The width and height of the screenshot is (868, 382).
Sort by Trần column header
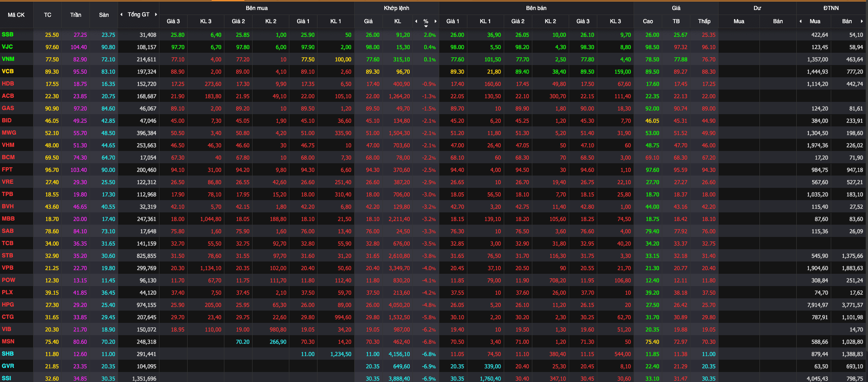click(x=76, y=15)
